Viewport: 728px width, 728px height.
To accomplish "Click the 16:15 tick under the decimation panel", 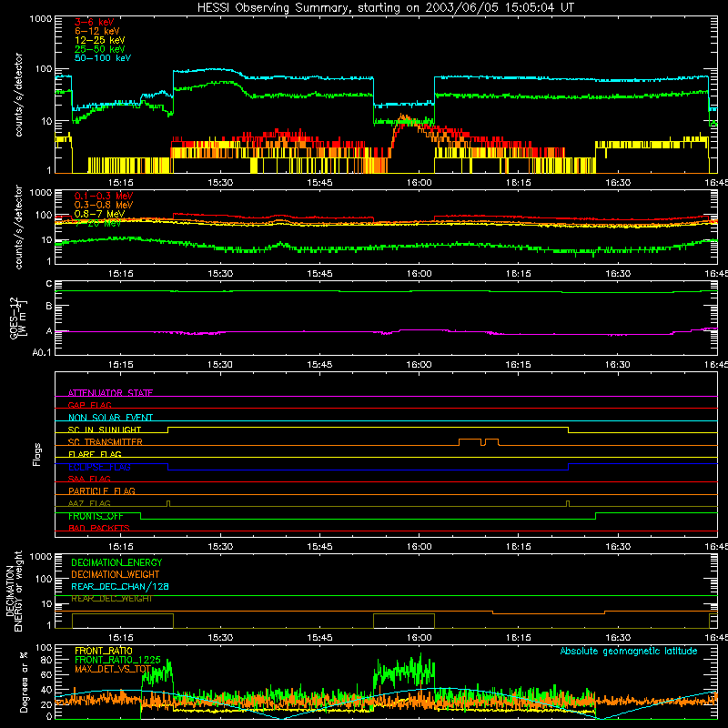I will point(518,638).
